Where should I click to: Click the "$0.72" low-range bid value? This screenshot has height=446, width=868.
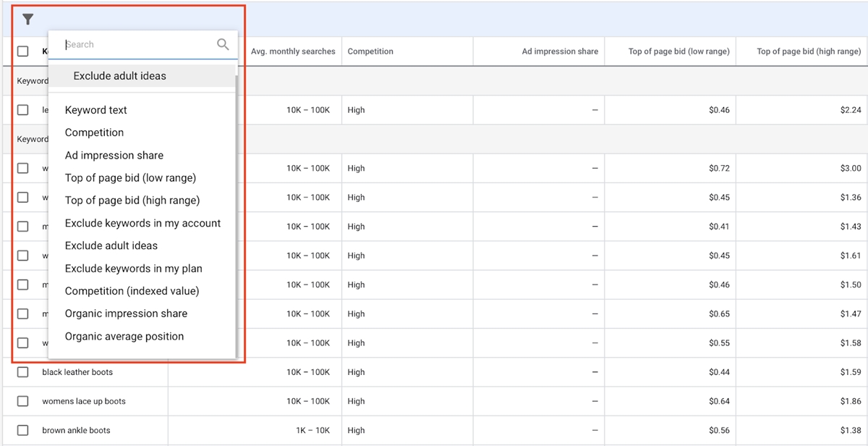pyautogui.click(x=719, y=168)
